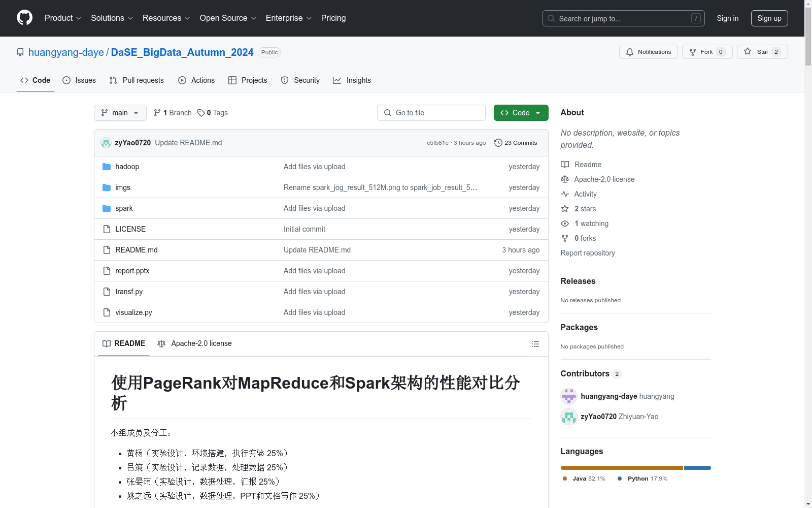Click the search magnifier icon in header
This screenshot has height=508, width=812.
[x=551, y=18]
